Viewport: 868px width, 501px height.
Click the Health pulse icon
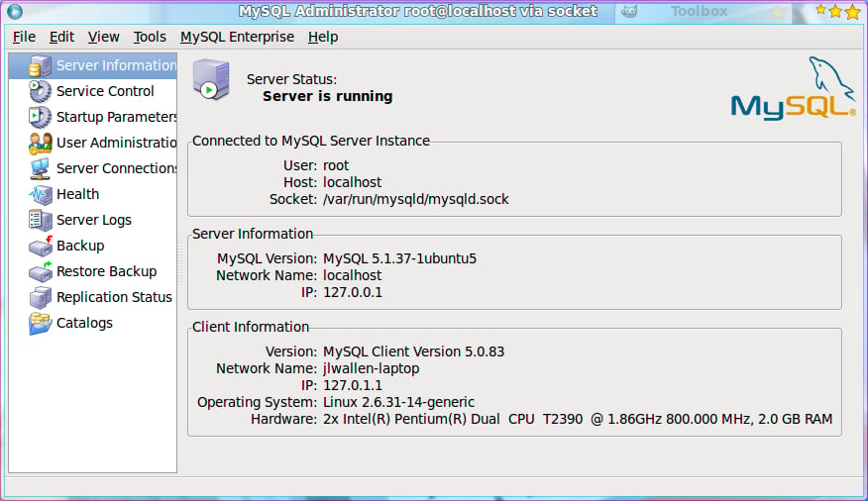tap(40, 195)
